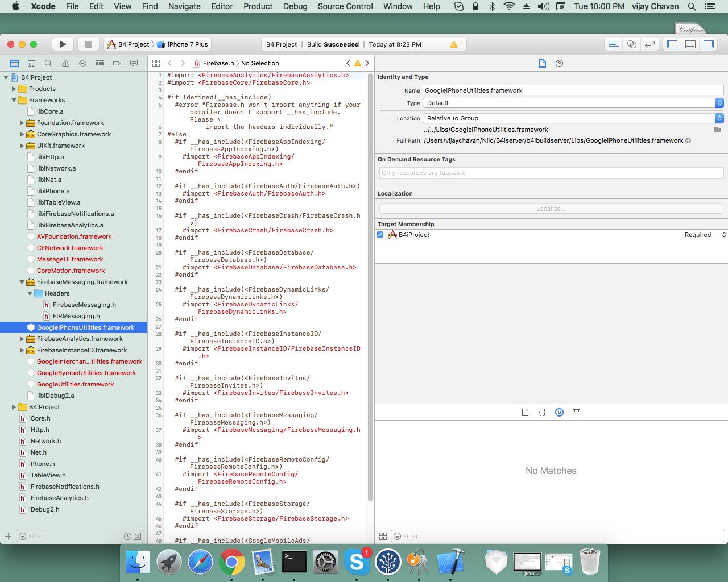This screenshot has height=582, width=728.
Task: Open the Product menu
Action: (x=258, y=6)
